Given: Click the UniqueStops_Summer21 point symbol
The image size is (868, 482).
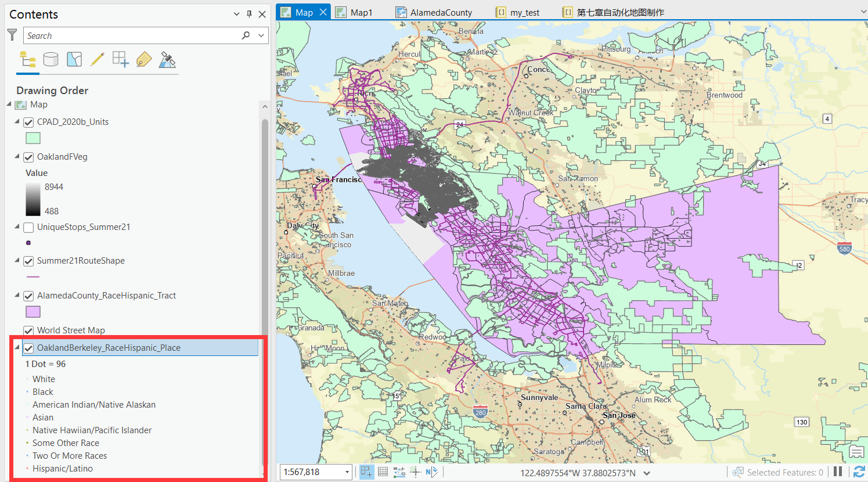Looking at the screenshot, I should pyautogui.click(x=28, y=243).
